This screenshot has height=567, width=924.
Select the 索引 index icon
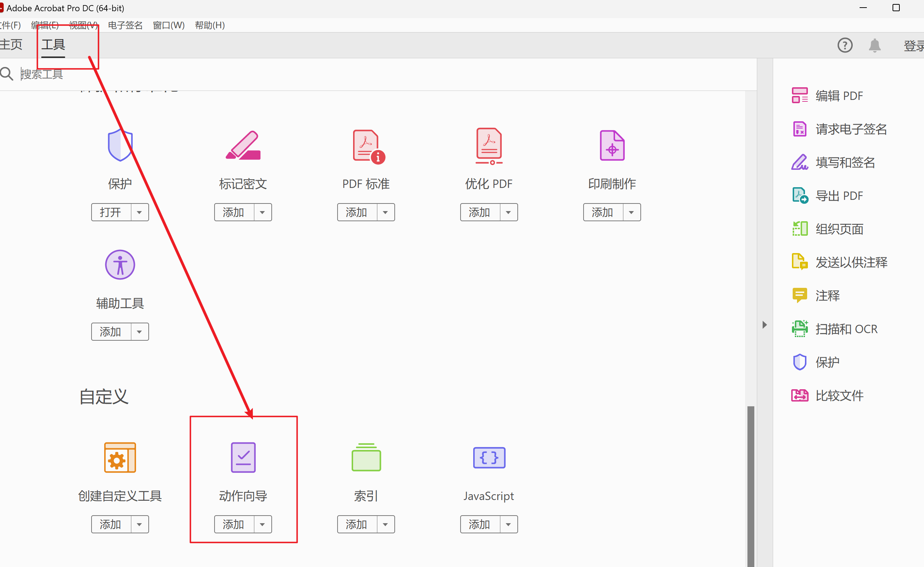(x=366, y=457)
